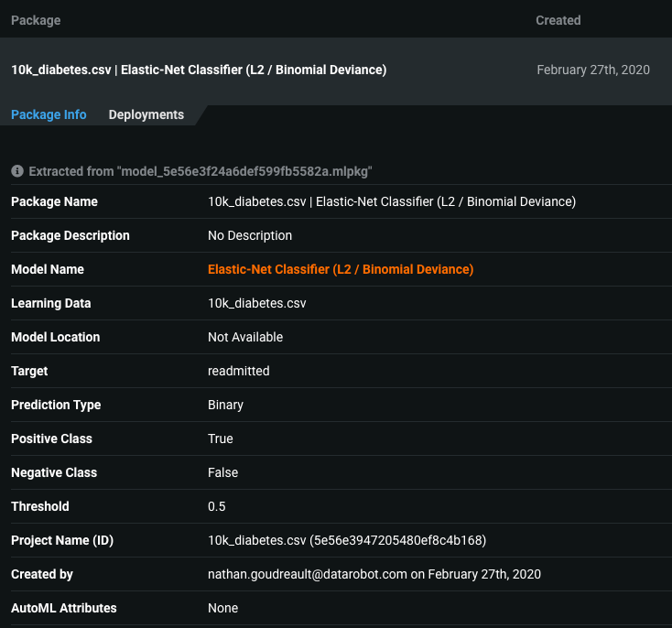Collapse the 10k_diabetes.csv package row title
Image resolution: width=672 pixels, height=628 pixels.
coord(199,70)
